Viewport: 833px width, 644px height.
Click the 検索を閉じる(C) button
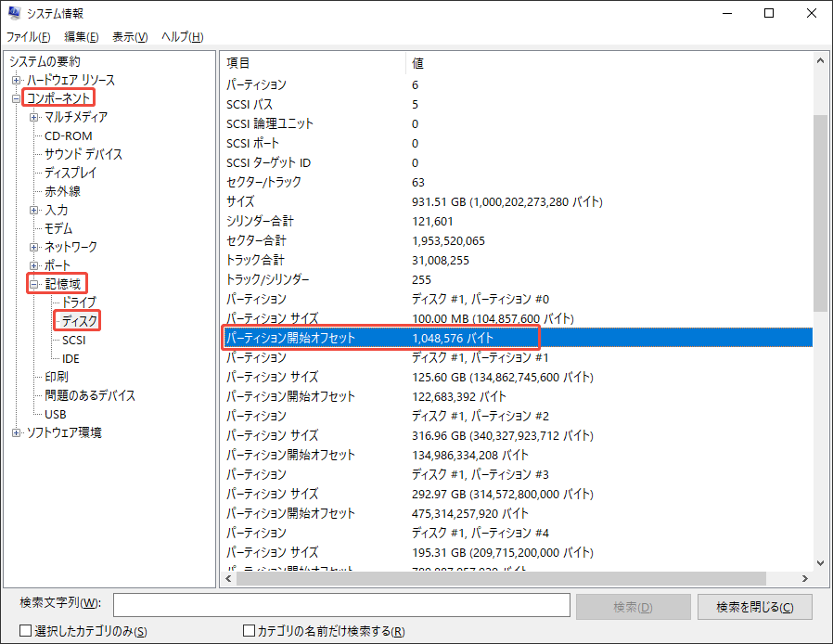click(x=754, y=607)
